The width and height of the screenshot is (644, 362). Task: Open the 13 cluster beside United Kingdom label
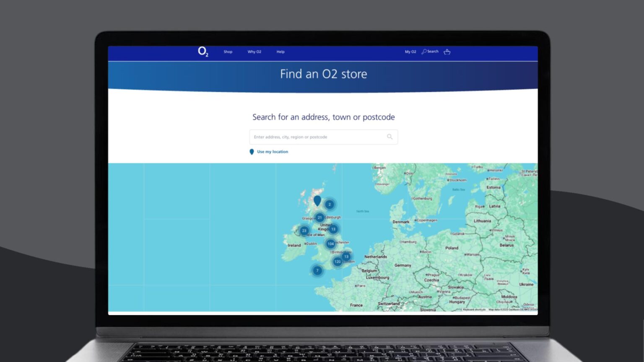click(x=333, y=229)
